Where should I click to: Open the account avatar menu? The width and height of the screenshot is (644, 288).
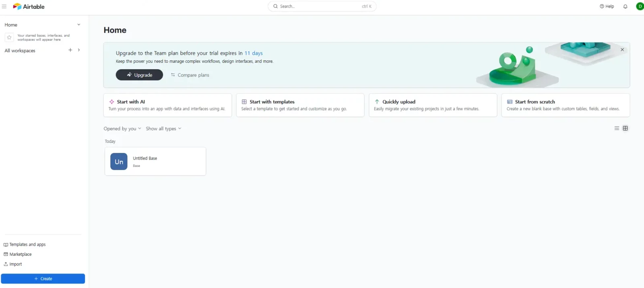[640, 6]
